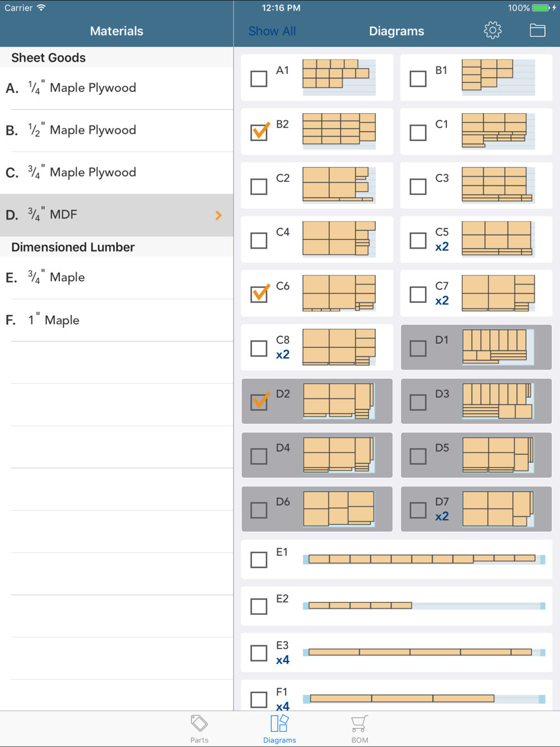
Task: Choose ¾" Maple dimensioned lumber
Action: [x=116, y=278]
